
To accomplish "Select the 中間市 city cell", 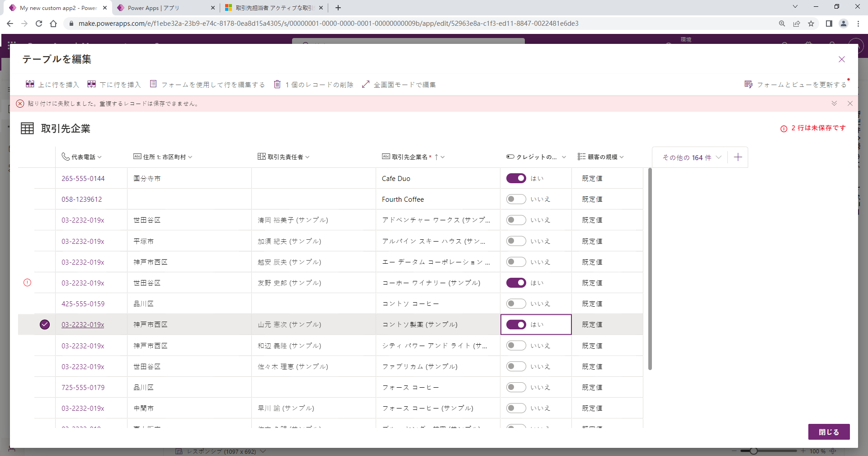I will coord(189,408).
